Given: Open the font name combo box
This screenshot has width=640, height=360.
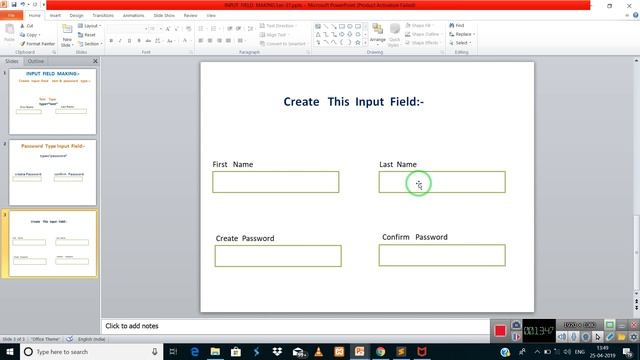Looking at the screenshot, I should click(127, 29).
